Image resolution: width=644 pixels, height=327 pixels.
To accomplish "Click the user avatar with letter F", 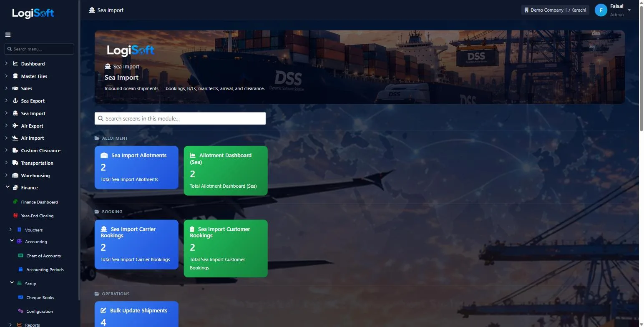I will pyautogui.click(x=601, y=10).
